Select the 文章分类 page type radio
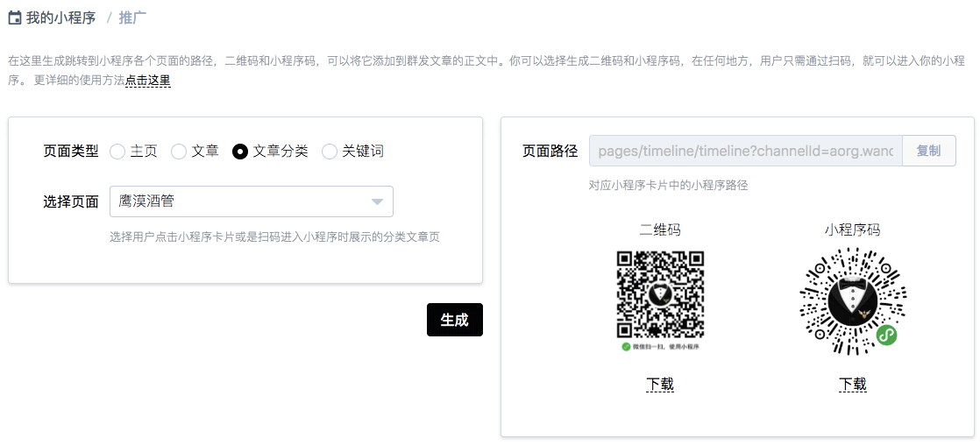Image resolution: width=980 pixels, height=445 pixels. pos(240,152)
